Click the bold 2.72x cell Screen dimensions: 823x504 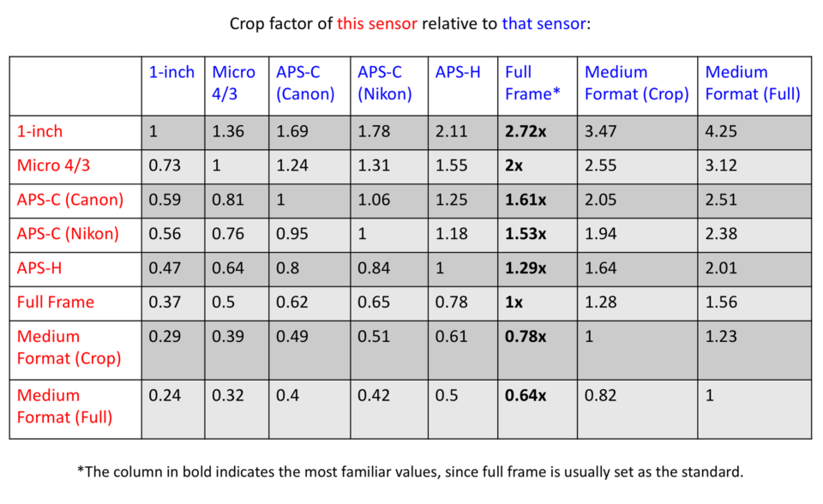coord(526,132)
